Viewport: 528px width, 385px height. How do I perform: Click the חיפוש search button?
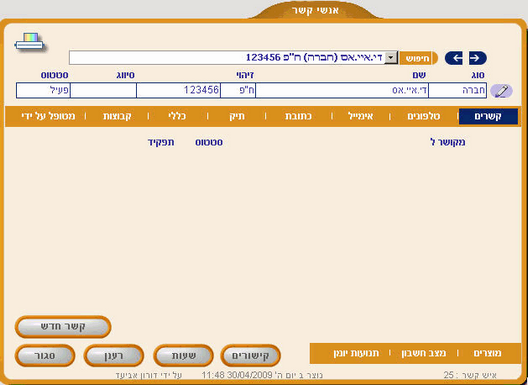click(x=418, y=58)
